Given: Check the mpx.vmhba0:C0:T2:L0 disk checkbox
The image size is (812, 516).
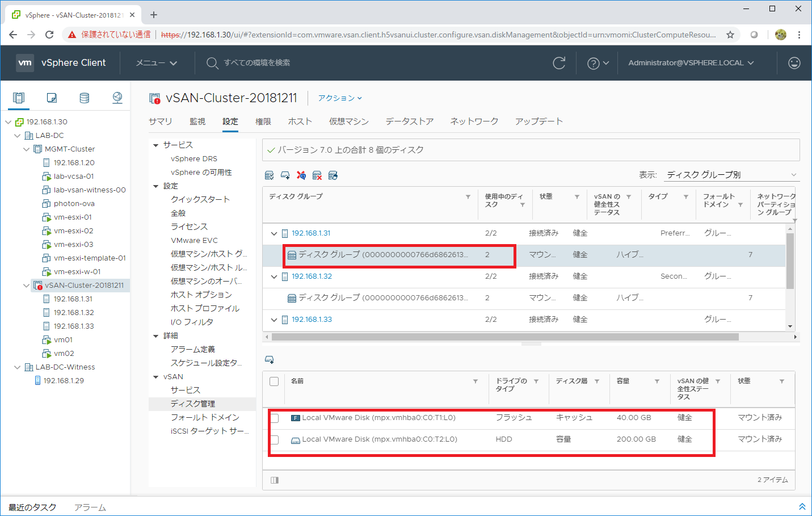Looking at the screenshot, I should point(275,440).
